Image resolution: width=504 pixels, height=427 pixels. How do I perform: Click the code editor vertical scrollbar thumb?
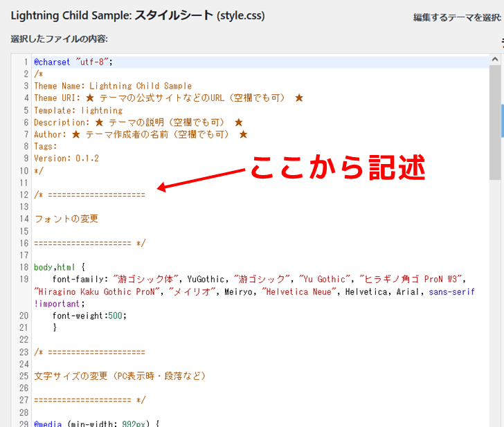[495, 122]
